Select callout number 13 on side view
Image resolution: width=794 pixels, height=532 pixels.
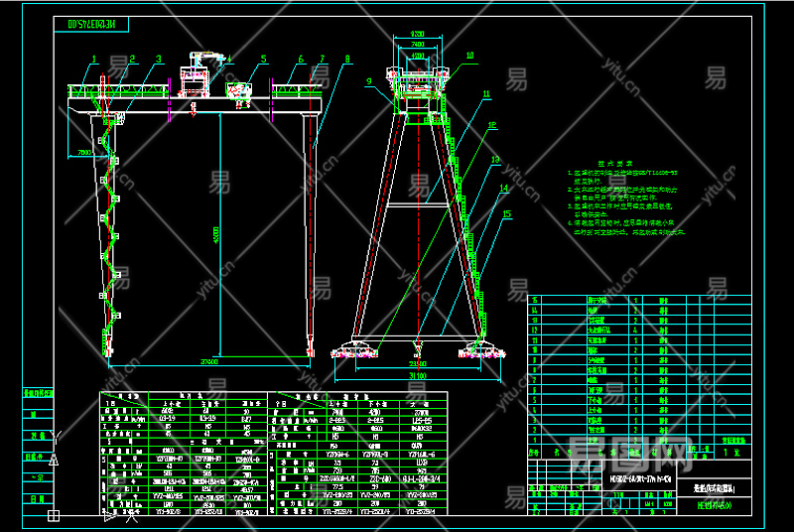tap(495, 160)
